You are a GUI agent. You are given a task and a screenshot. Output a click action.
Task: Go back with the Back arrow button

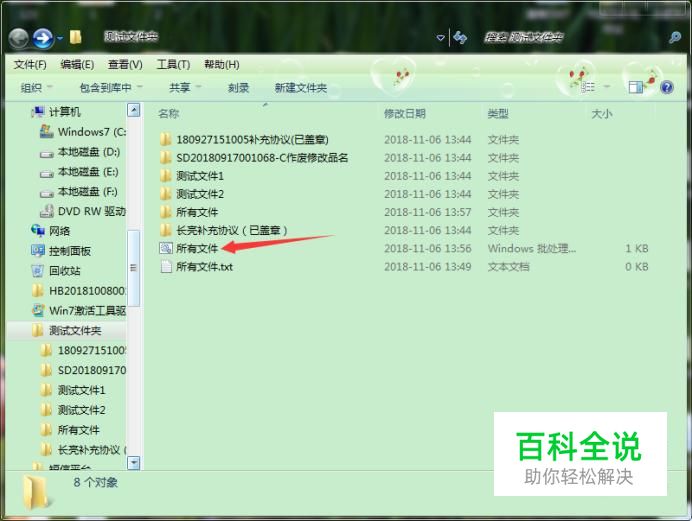tap(19, 38)
